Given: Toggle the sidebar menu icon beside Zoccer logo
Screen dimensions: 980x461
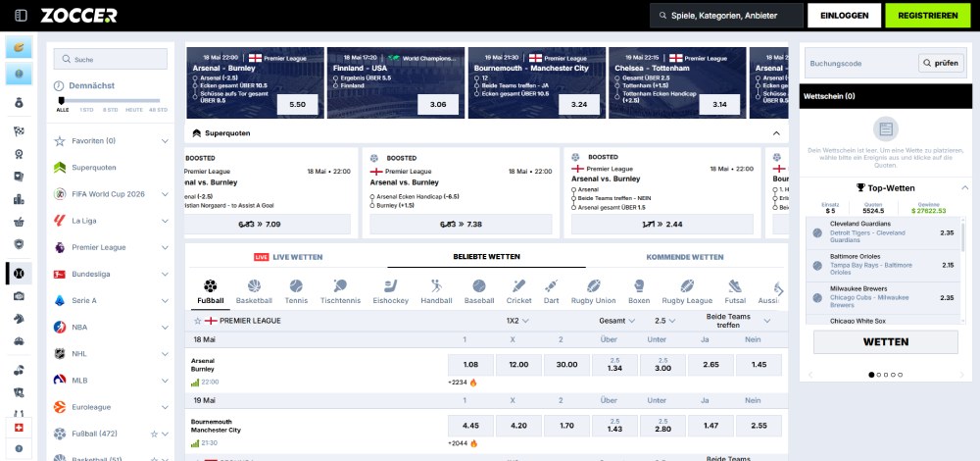Looking at the screenshot, I should coord(21,16).
